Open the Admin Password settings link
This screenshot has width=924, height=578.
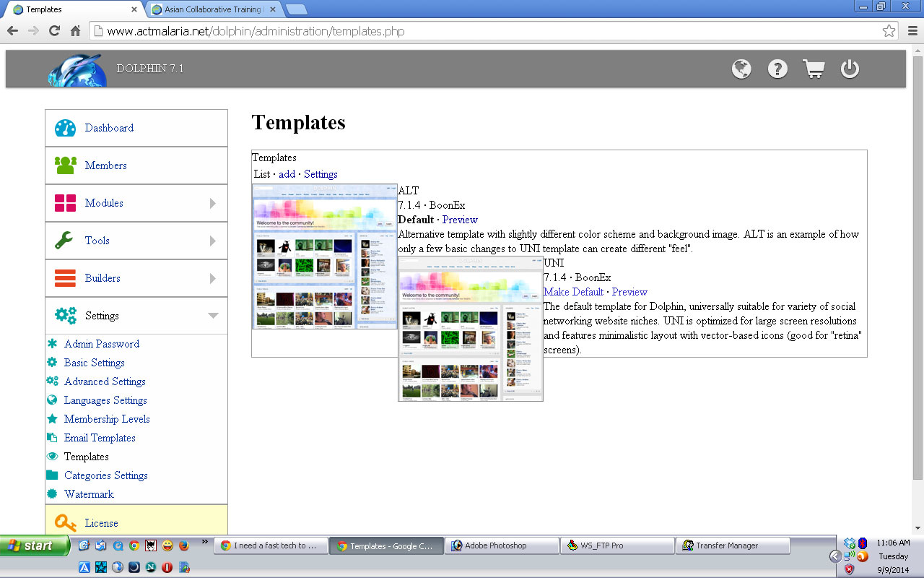pos(102,344)
